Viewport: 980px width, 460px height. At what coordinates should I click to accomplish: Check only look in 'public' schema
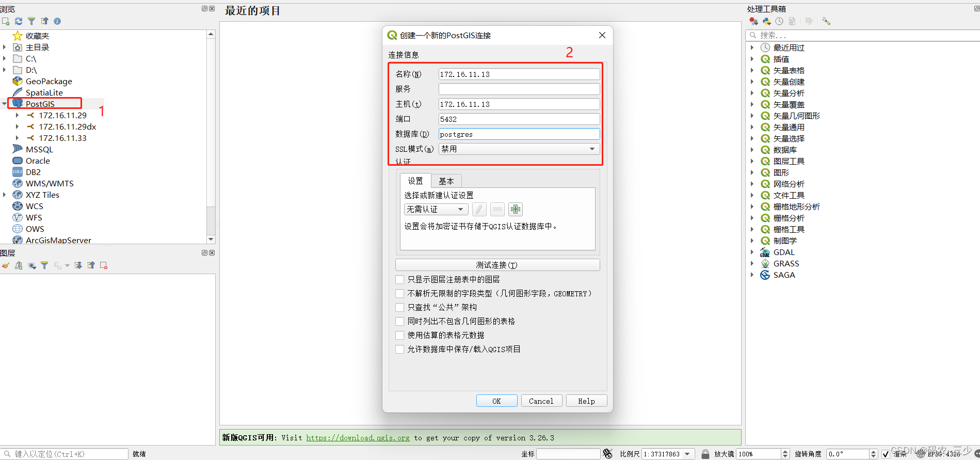(x=399, y=307)
